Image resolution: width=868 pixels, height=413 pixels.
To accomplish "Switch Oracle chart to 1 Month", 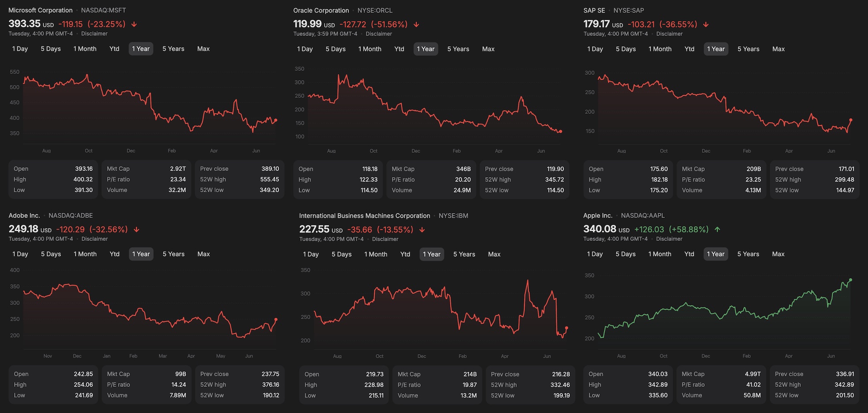I will [370, 49].
